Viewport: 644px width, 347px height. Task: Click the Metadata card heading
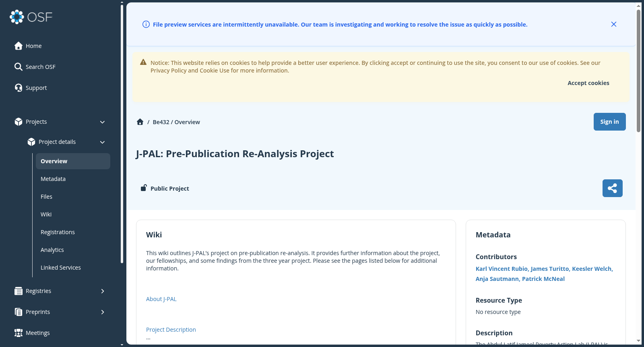click(x=493, y=235)
